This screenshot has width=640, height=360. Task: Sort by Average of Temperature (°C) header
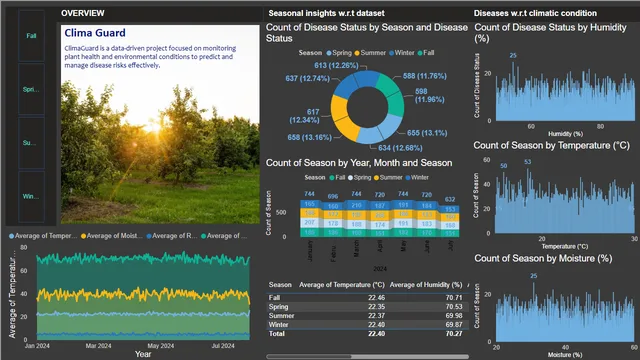tap(342, 285)
